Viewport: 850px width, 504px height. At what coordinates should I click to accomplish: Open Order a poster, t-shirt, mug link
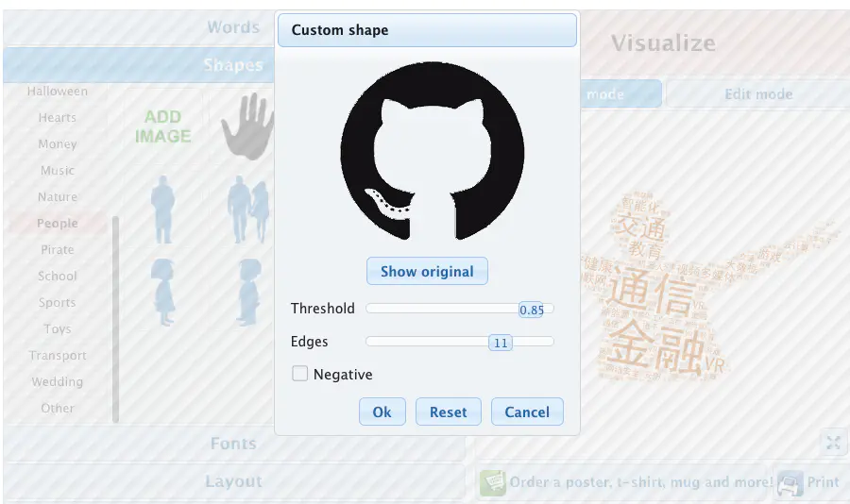pyautogui.click(x=640, y=481)
